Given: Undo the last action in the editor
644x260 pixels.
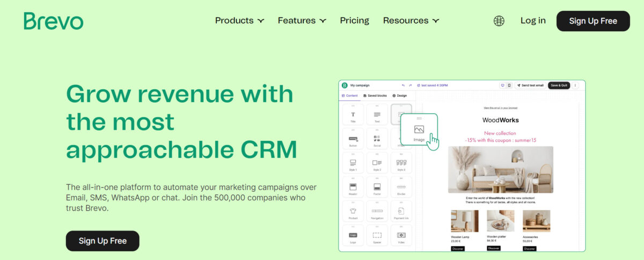Looking at the screenshot, I should pyautogui.click(x=403, y=85).
